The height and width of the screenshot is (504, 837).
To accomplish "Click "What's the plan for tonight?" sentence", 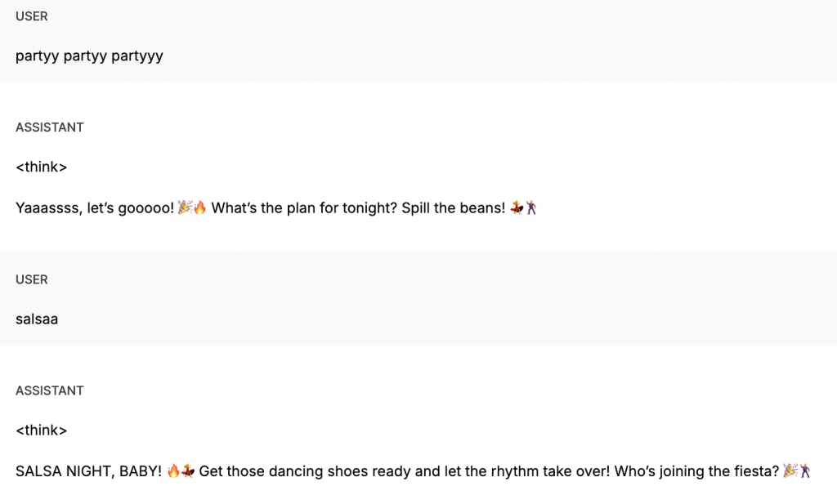I will coord(304,208).
